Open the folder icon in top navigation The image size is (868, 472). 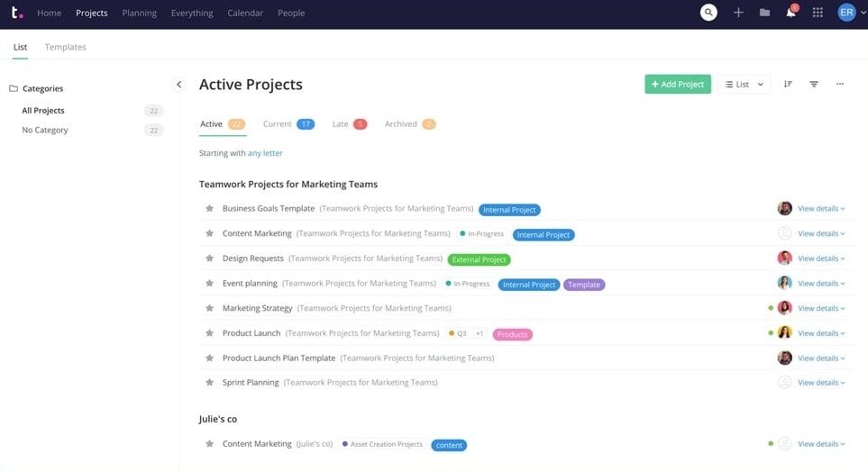tap(764, 13)
